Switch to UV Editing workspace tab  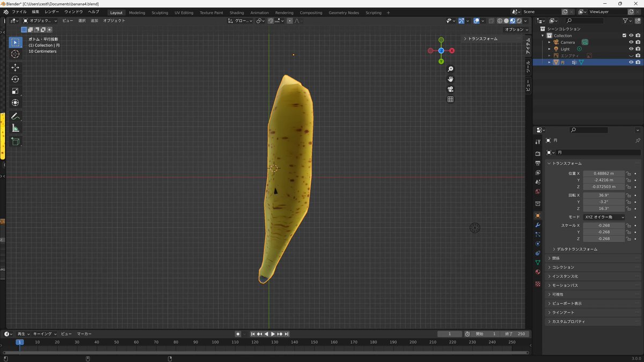184,12
